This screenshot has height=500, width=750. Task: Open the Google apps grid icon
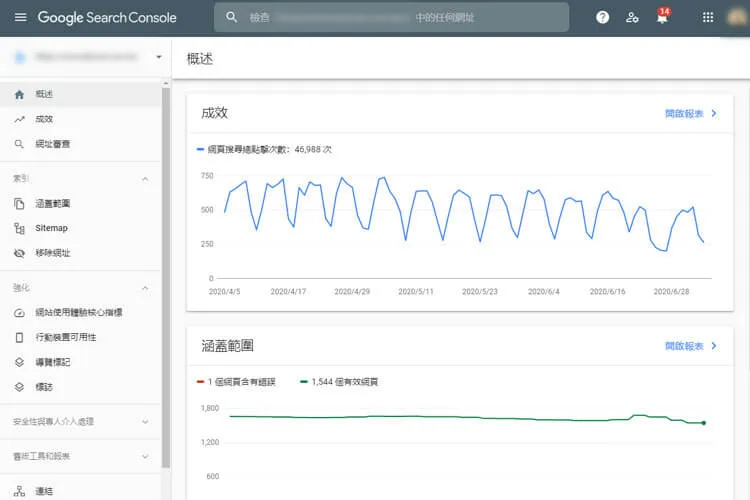tap(709, 17)
